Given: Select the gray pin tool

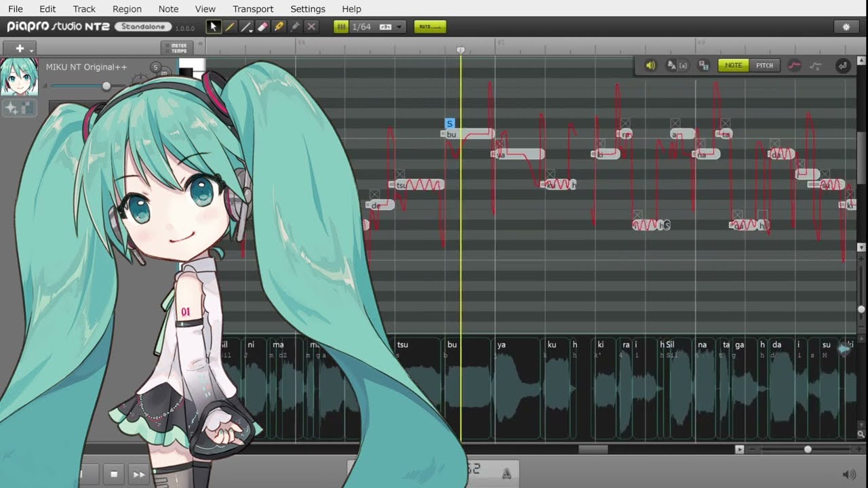Looking at the screenshot, I should click(x=295, y=27).
